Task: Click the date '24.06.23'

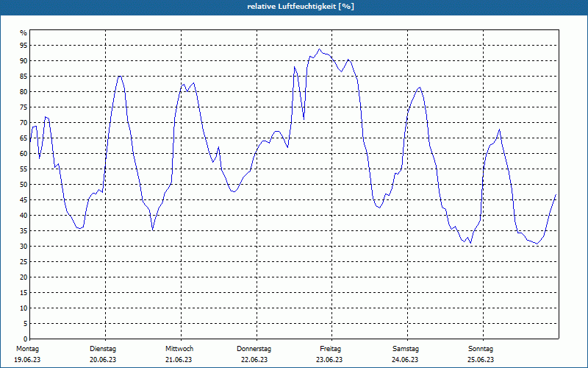Action: pyautogui.click(x=405, y=360)
